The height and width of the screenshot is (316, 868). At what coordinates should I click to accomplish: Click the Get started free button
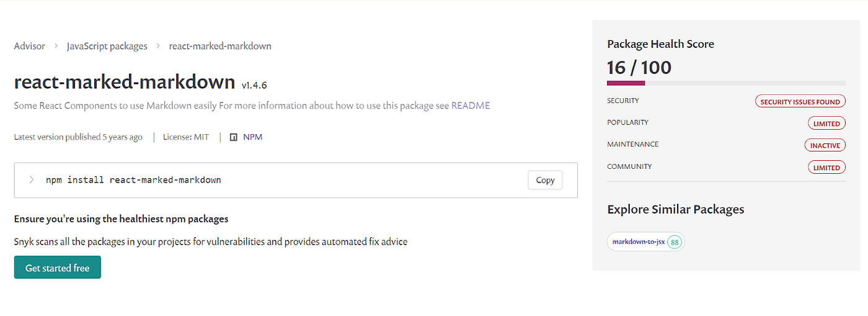tap(57, 268)
